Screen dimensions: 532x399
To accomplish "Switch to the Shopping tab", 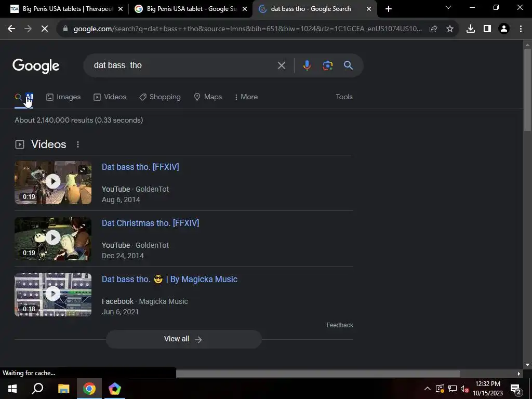I will [160, 97].
